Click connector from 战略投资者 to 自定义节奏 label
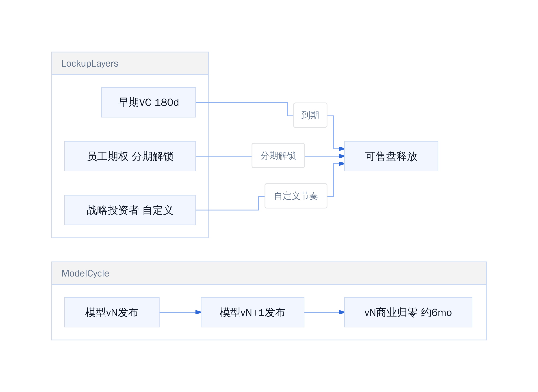538x392 pixels. coord(227,210)
